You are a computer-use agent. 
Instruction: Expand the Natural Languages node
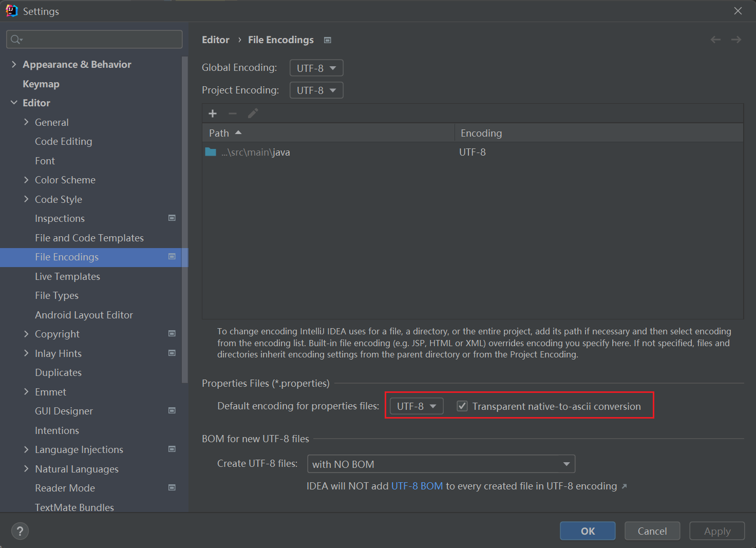26,469
